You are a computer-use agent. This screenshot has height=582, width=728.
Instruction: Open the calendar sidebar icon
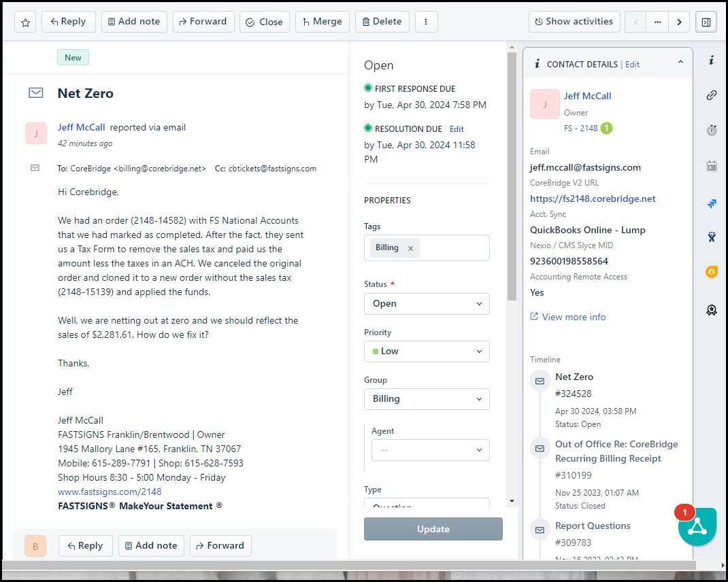point(711,166)
